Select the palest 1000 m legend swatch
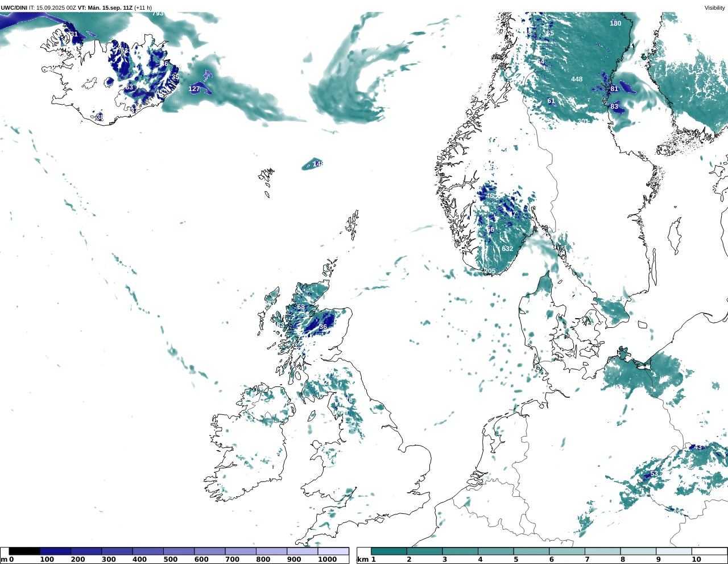This screenshot has height=564, width=728. [333, 551]
